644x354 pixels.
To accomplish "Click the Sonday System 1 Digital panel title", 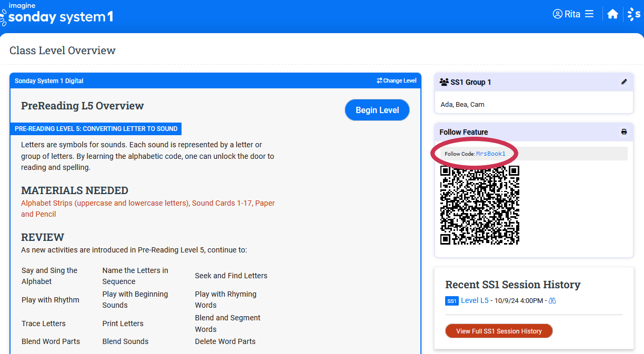I will [49, 81].
